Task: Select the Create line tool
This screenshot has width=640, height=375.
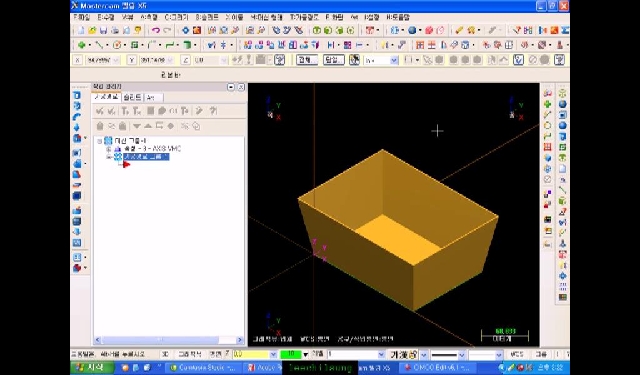Action: [99, 45]
